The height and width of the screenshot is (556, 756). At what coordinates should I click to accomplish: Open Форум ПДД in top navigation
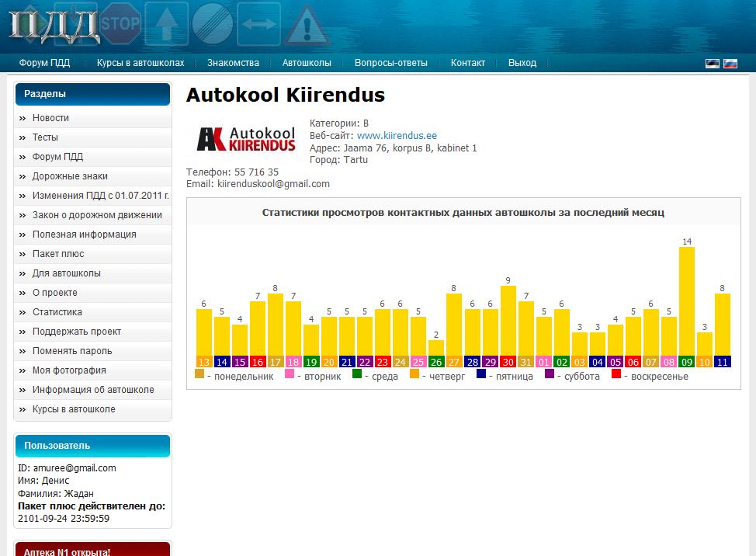pos(44,63)
